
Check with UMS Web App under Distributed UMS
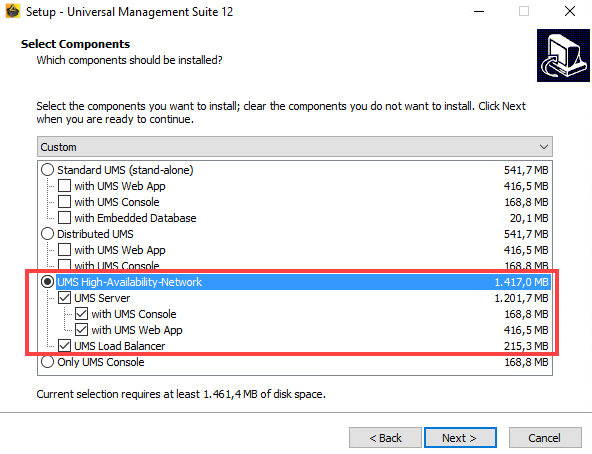pyautogui.click(x=65, y=250)
